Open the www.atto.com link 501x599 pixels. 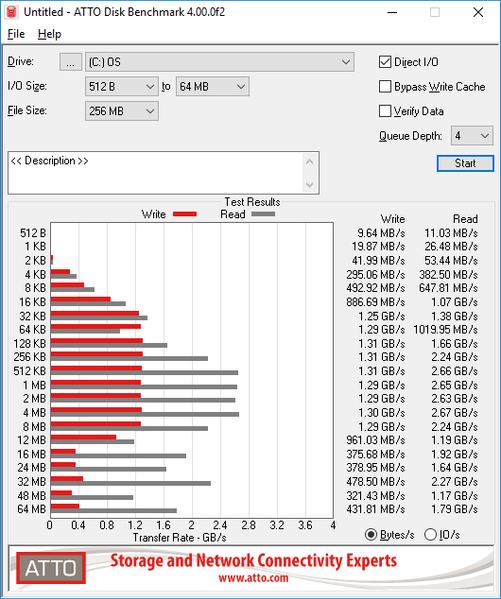pos(253,578)
